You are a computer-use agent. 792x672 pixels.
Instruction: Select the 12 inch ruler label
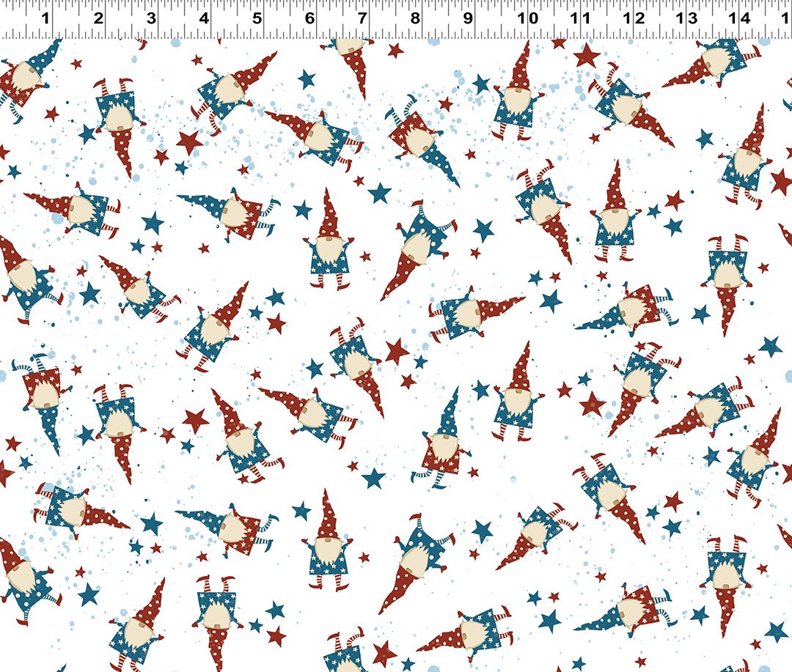tap(634, 18)
